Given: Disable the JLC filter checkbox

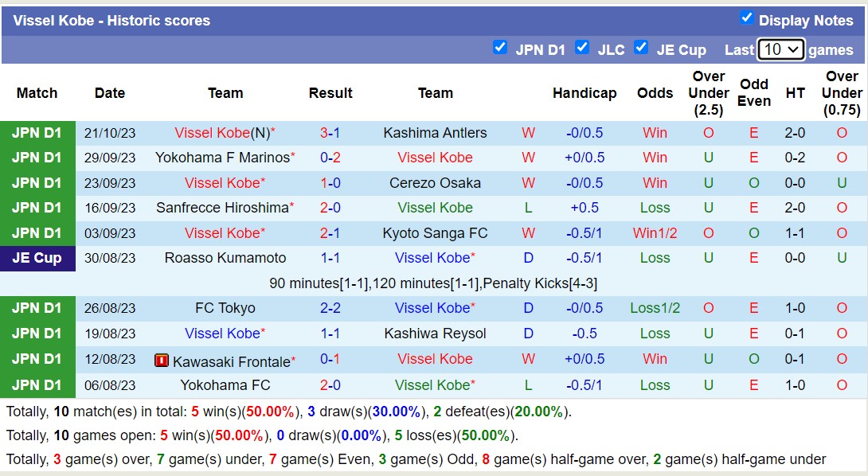Looking at the screenshot, I should point(582,48).
